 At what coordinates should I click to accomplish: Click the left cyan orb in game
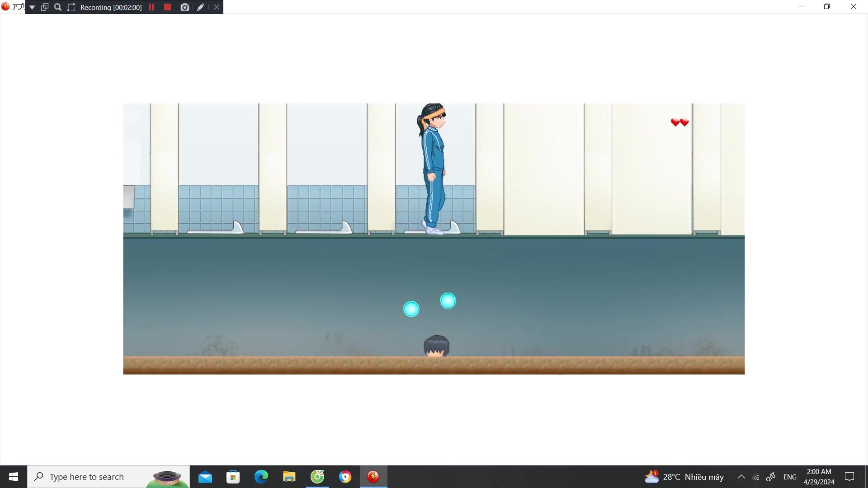(x=411, y=309)
